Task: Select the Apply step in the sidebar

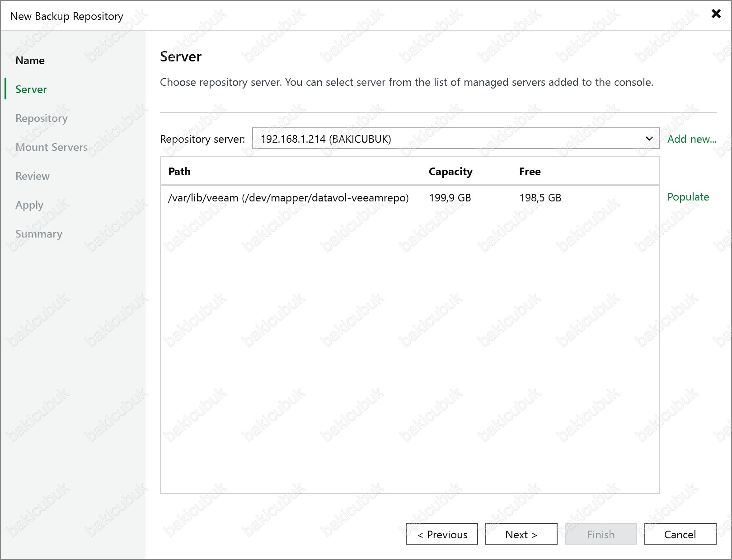Action: (29, 205)
